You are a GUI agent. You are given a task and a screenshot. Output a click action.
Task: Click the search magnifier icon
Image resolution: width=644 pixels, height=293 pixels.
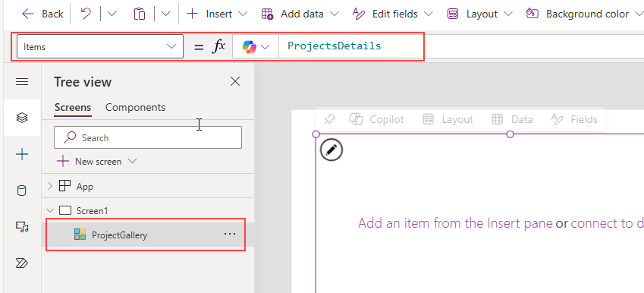pyautogui.click(x=70, y=137)
